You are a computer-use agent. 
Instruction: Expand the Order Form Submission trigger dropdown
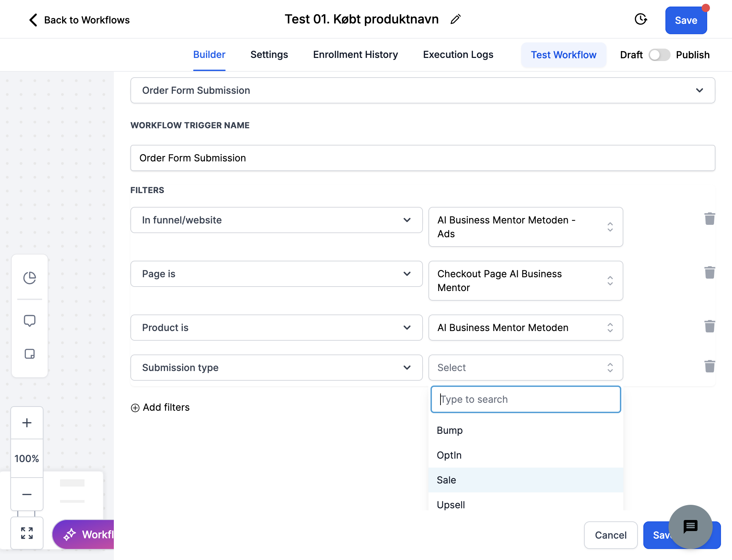coord(423,90)
